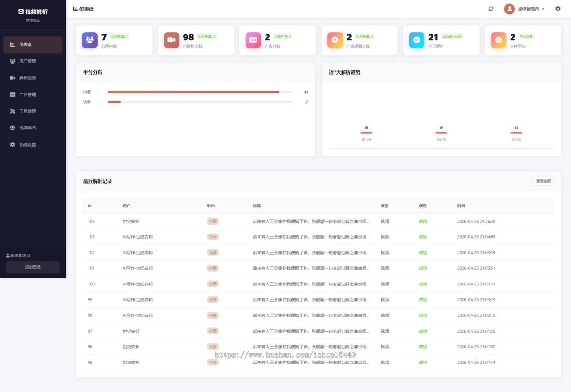
Task: Click the 平台分布 badge on 支持平台 card
Action: tap(526, 37)
